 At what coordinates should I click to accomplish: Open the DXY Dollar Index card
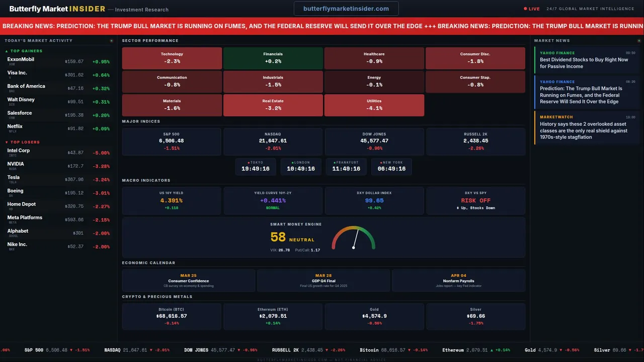[x=374, y=201]
